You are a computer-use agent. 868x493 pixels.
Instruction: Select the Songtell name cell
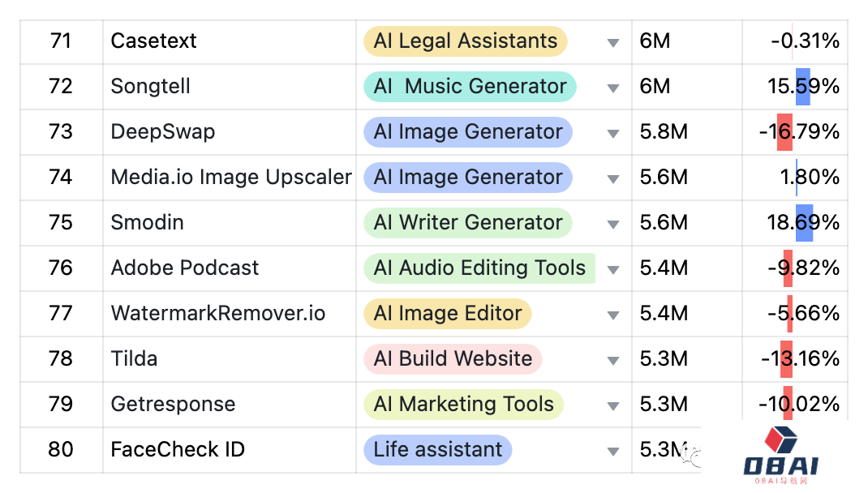(230, 87)
